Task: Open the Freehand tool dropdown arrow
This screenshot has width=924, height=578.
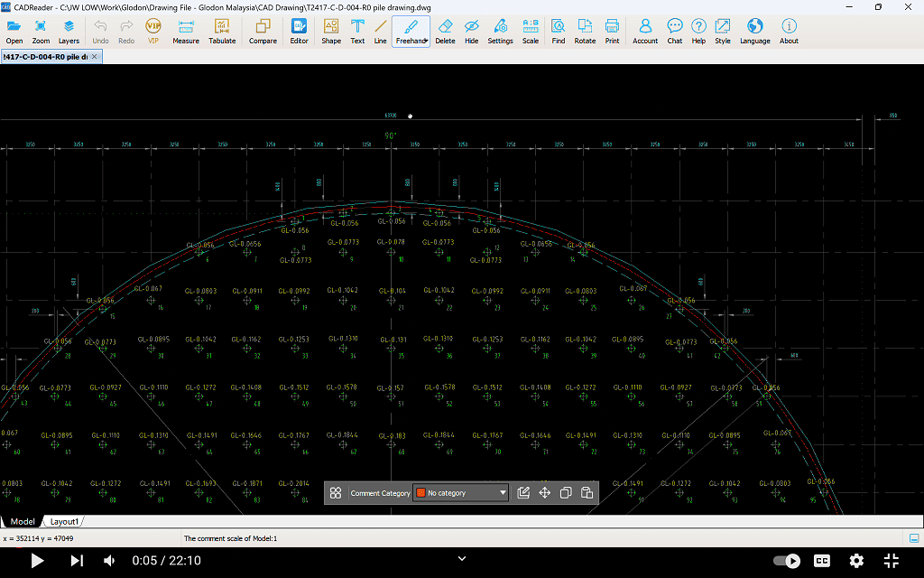Action: [425, 41]
